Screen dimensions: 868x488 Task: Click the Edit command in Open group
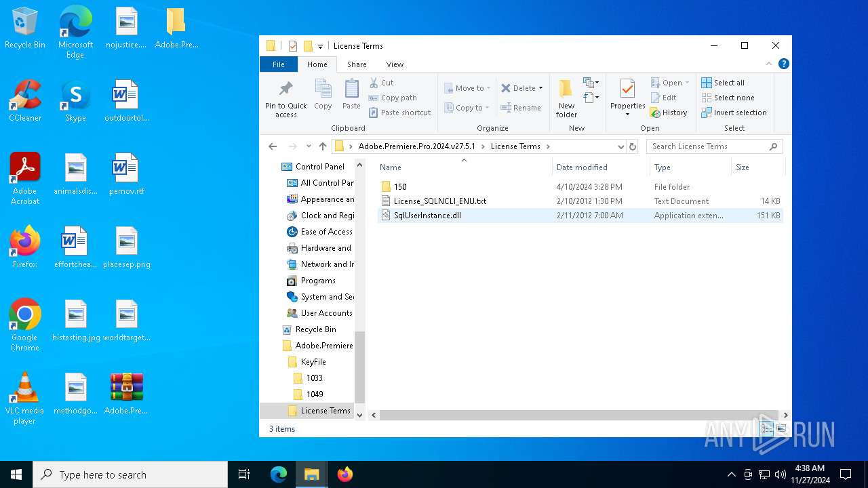663,98
